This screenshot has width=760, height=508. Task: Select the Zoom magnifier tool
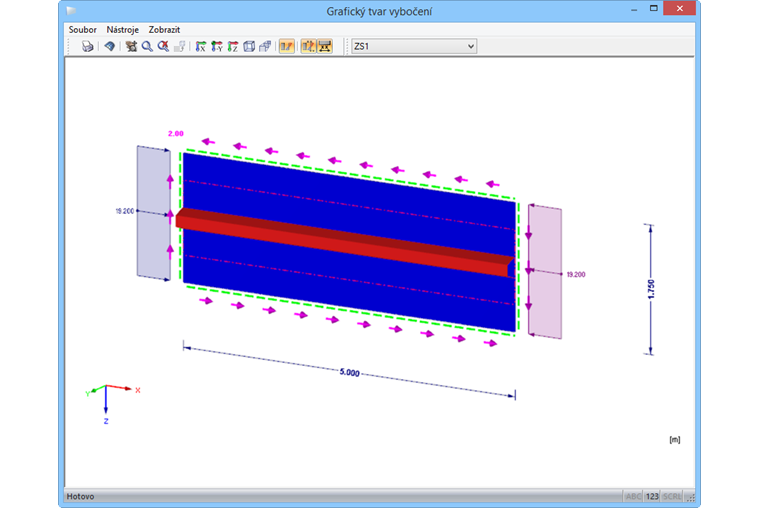(x=147, y=47)
